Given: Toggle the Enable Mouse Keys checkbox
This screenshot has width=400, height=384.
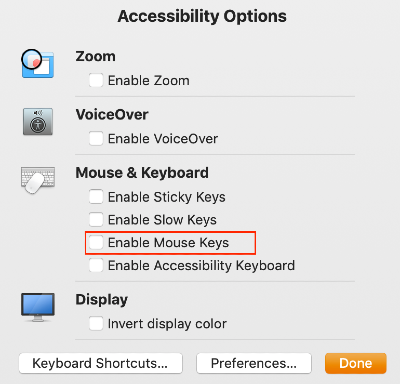Looking at the screenshot, I should click(x=96, y=242).
